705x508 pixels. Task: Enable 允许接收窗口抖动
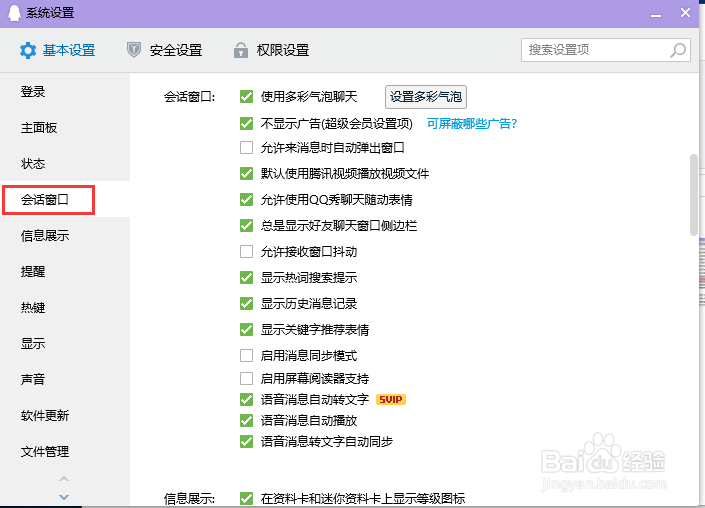coord(246,251)
